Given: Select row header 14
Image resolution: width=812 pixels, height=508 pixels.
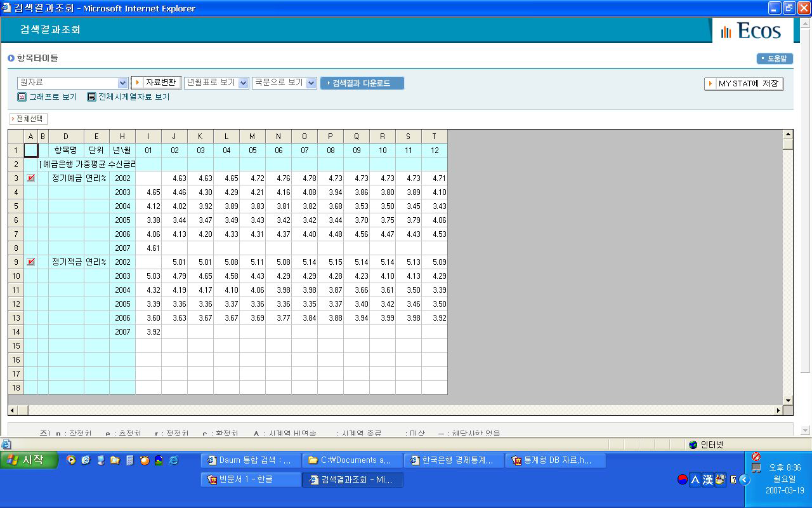Looking at the screenshot, I should pyautogui.click(x=16, y=332).
